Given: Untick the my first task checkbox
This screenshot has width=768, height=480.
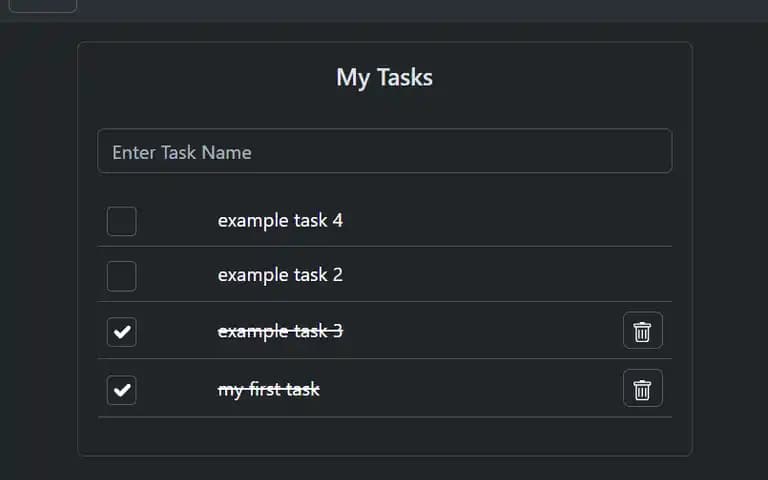Looking at the screenshot, I should click(x=121, y=390).
